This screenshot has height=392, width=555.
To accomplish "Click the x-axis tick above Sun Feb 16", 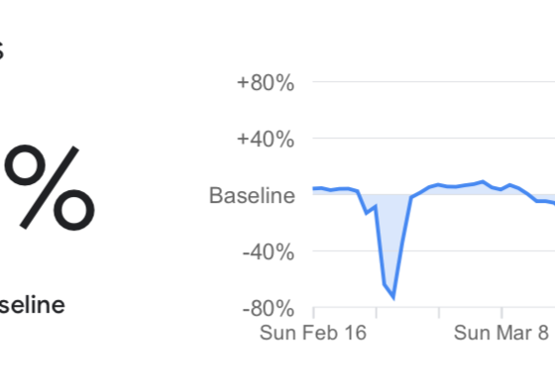I will click(313, 313).
